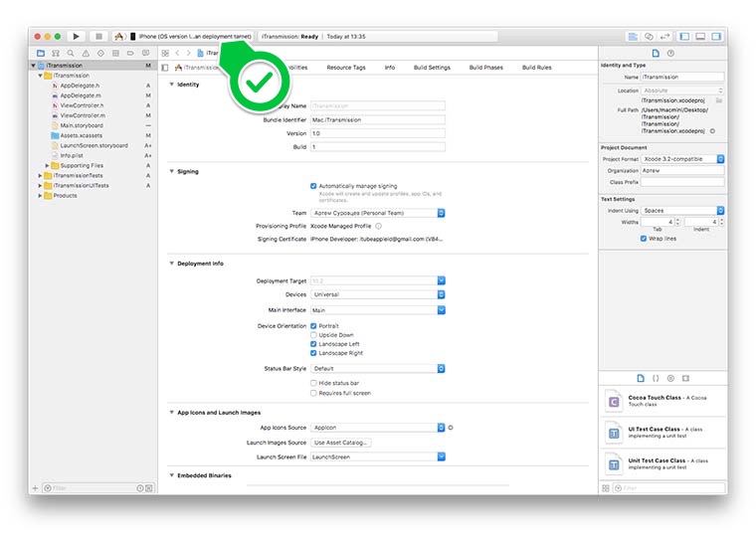Disable Automatically manage signing checkbox
Viewport: 756px width, 547px height.
pyautogui.click(x=313, y=186)
